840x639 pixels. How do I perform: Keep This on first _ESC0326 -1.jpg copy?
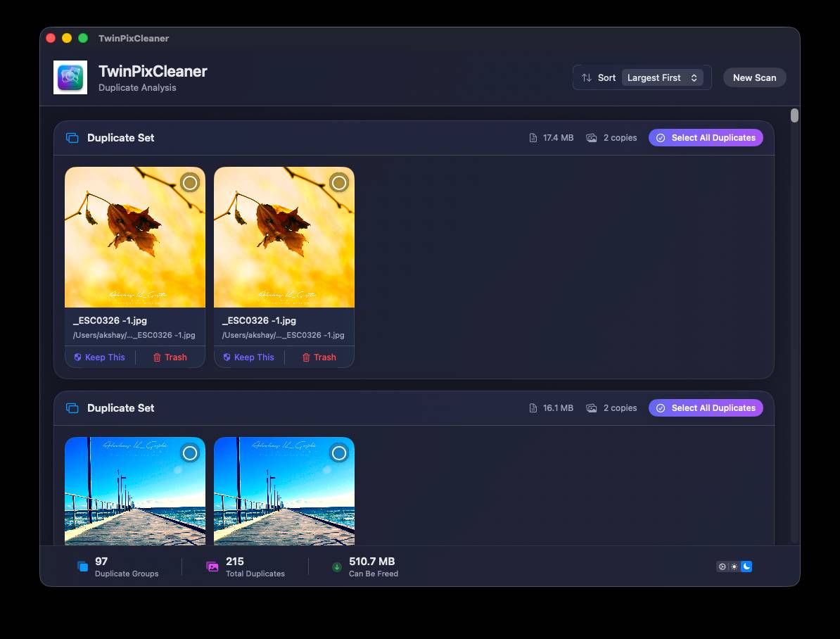pyautogui.click(x=100, y=357)
